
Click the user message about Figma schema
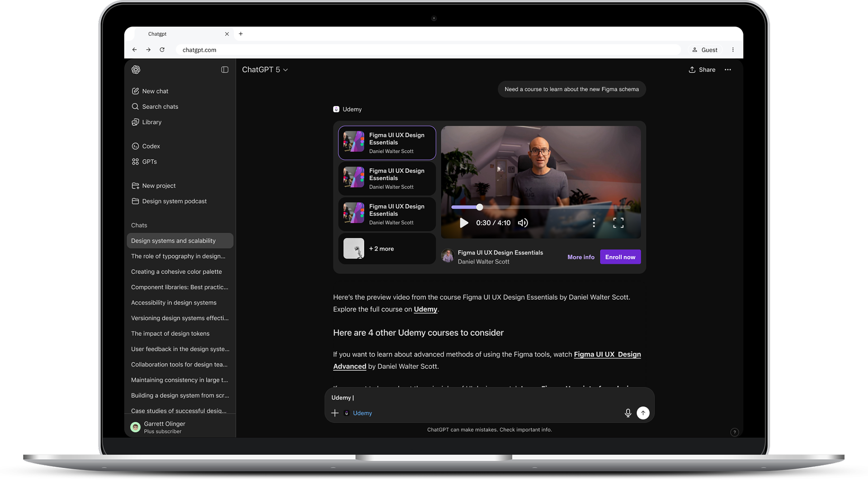(571, 89)
